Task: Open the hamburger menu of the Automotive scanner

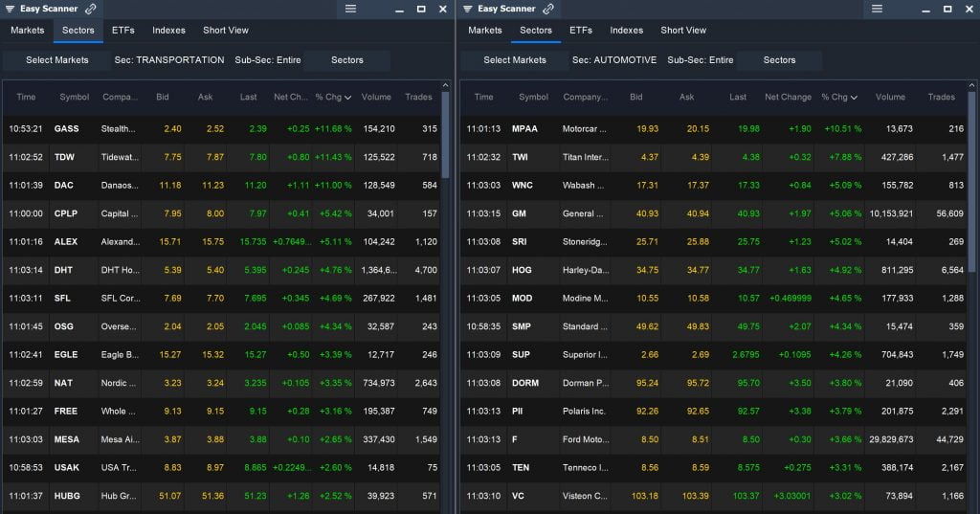Action: click(878, 9)
